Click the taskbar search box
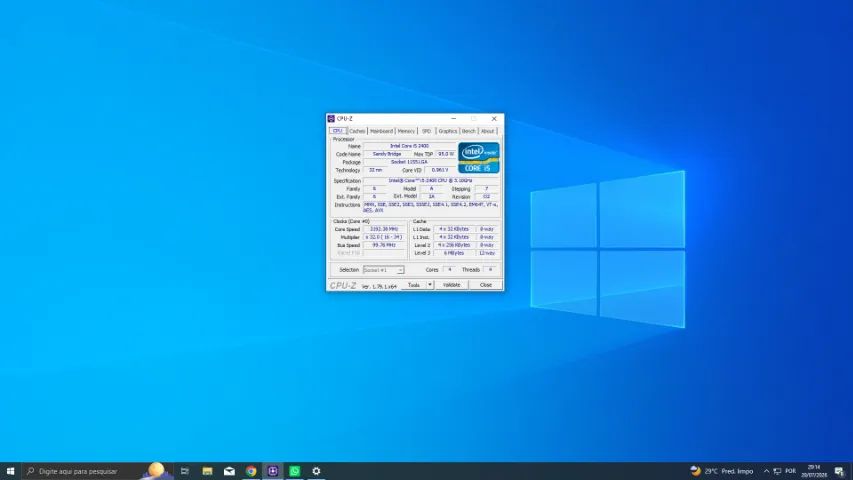 point(97,471)
